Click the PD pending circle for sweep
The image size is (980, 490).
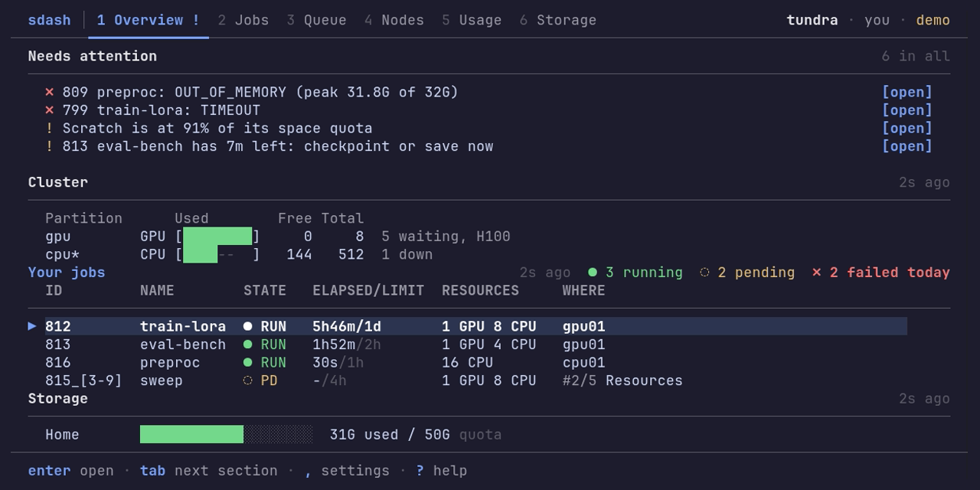click(x=248, y=381)
